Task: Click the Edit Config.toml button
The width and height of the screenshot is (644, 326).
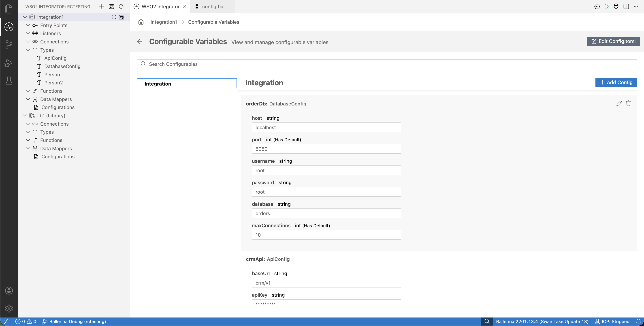Action: pos(613,41)
